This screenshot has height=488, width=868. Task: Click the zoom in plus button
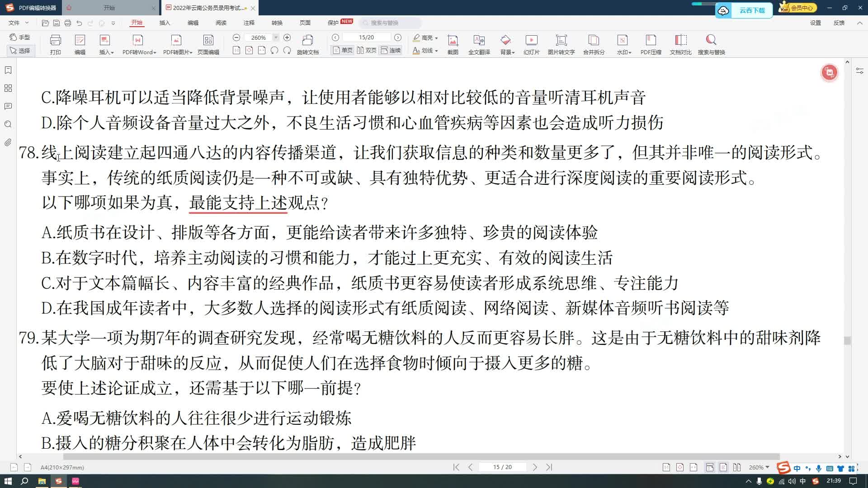click(x=287, y=38)
